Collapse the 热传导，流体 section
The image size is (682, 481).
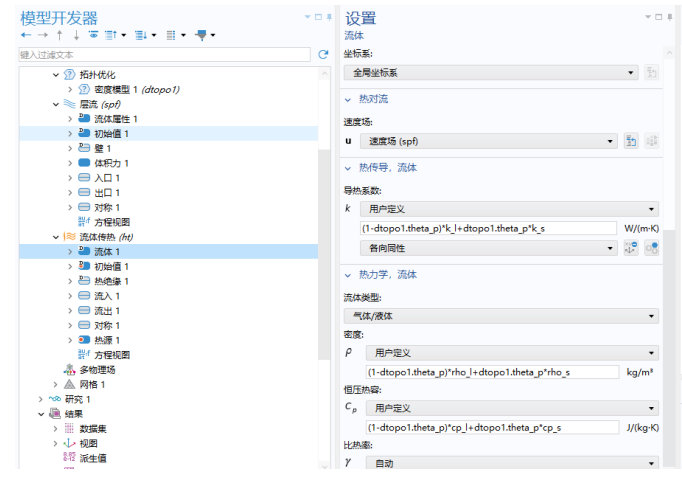348,168
